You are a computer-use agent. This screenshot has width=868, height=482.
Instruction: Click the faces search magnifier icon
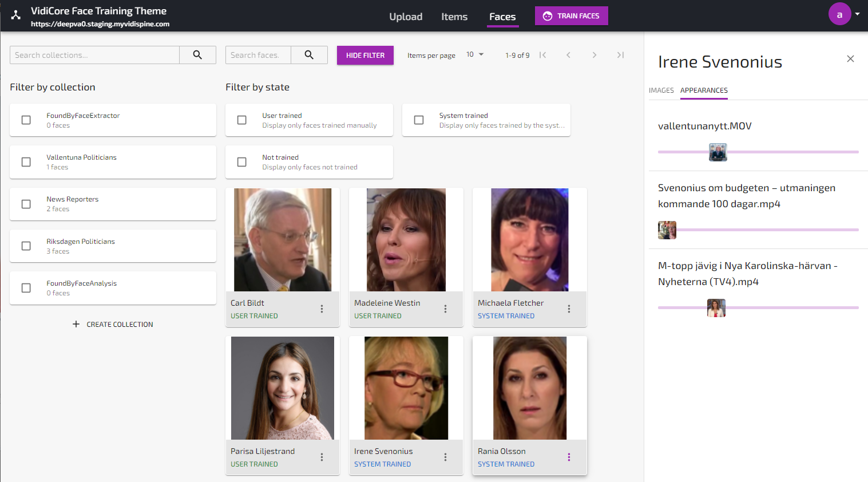click(309, 55)
